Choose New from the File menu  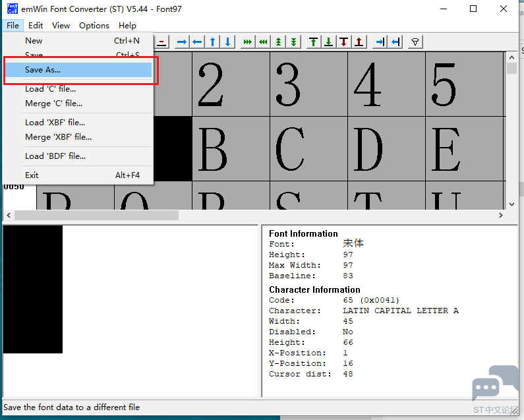[79, 41]
